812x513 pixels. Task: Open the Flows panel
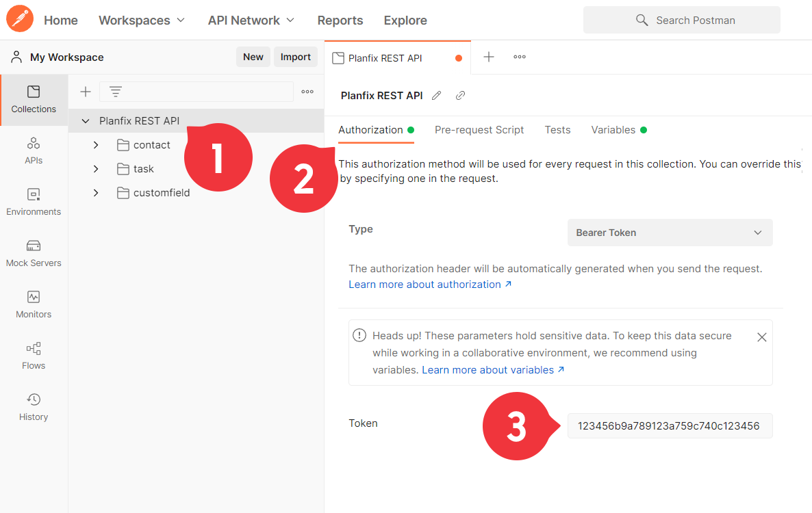tap(34, 355)
